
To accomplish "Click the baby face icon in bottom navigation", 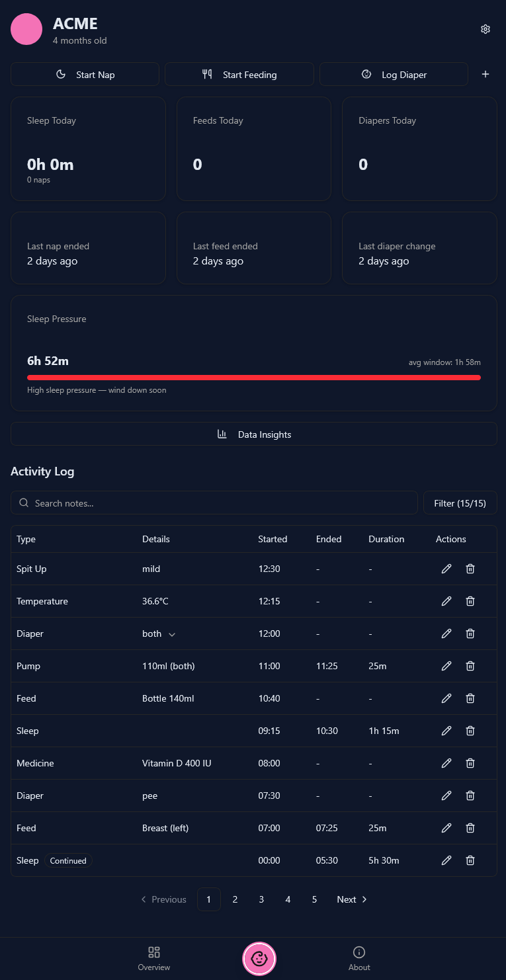I will click(x=259, y=958).
